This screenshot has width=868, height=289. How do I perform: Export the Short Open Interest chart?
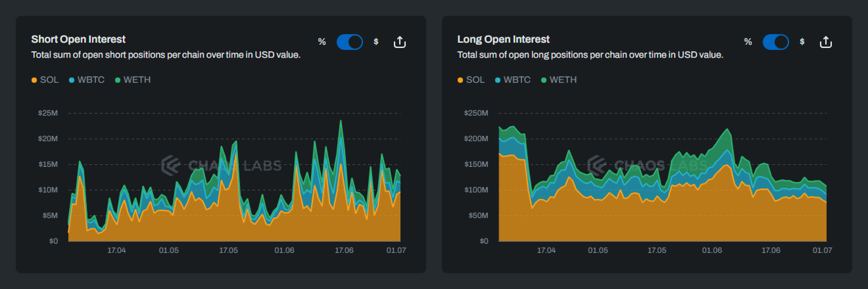click(399, 42)
